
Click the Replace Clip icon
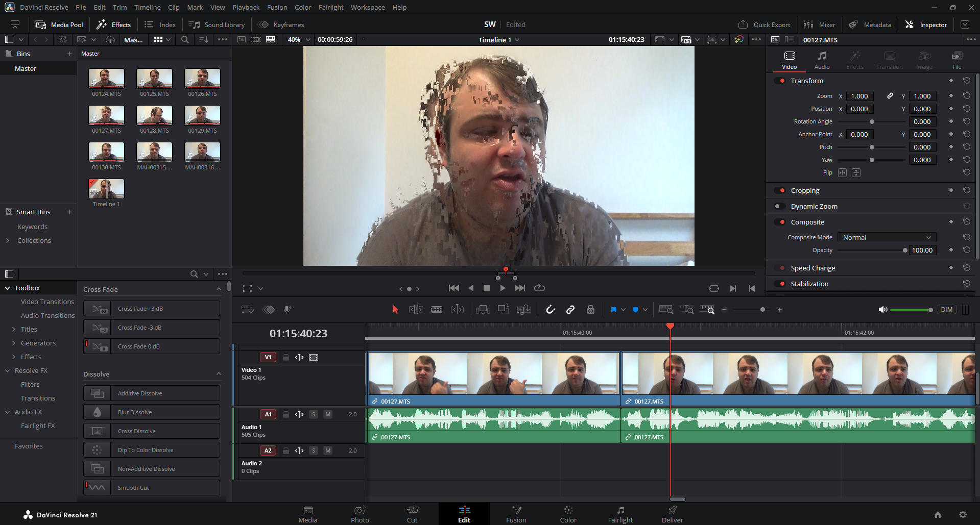point(524,309)
